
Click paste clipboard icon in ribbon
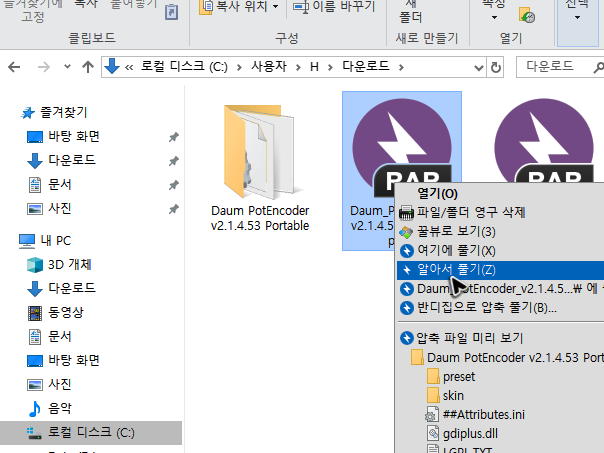point(171,12)
